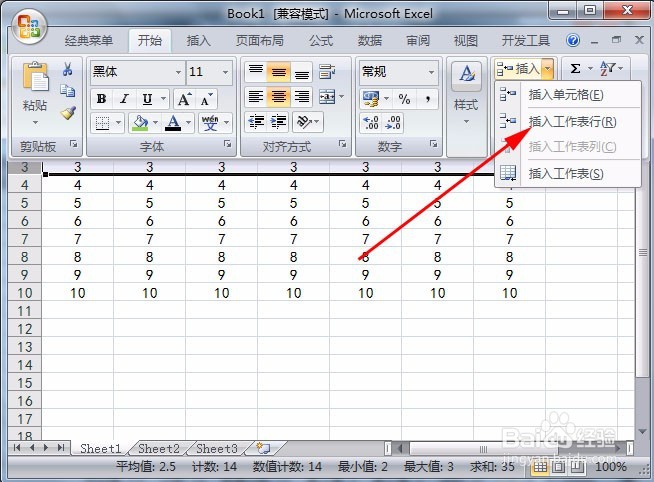The width and height of the screenshot is (654, 482).
Task: Increase font size with grow-font icon
Action: pos(184,99)
